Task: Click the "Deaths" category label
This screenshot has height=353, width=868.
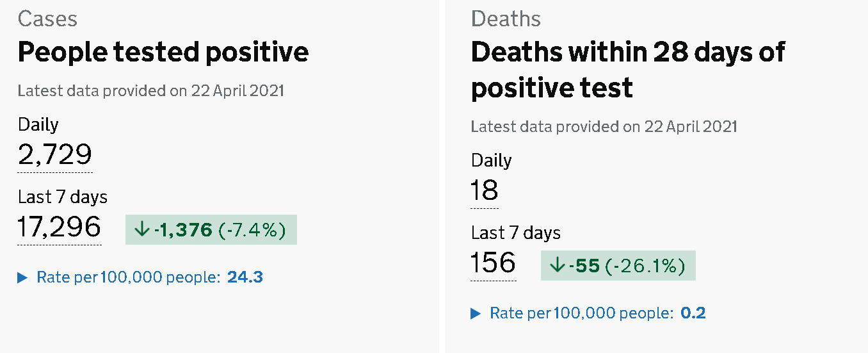Action: pos(506,19)
